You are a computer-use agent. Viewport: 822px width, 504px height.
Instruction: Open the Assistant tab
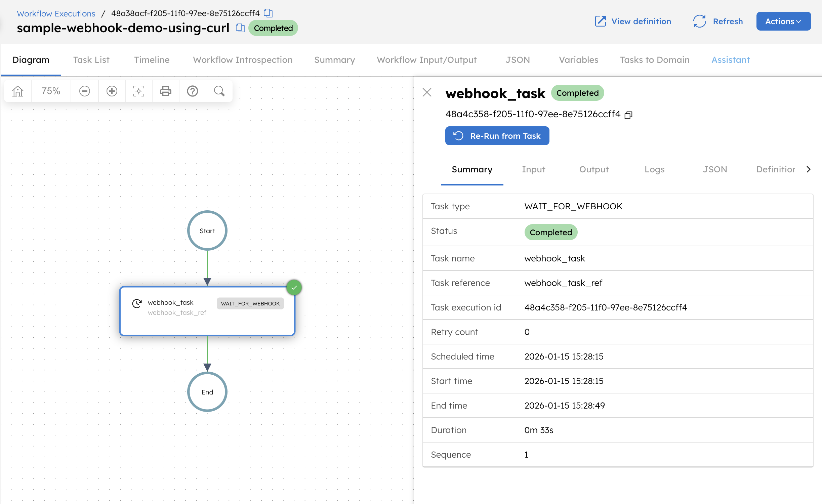click(x=731, y=60)
